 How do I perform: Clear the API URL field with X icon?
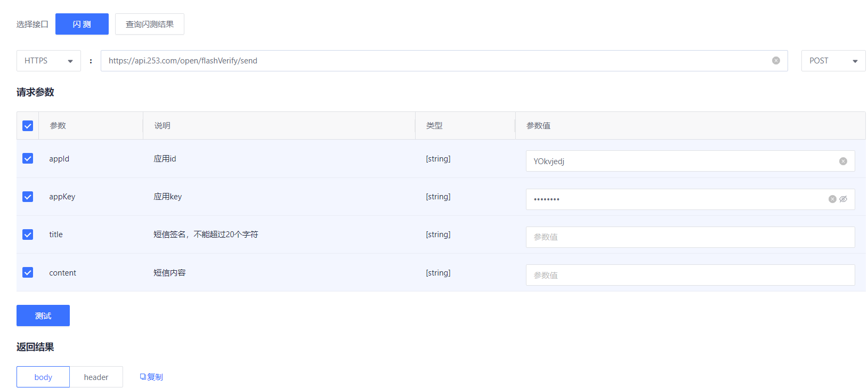coord(776,61)
